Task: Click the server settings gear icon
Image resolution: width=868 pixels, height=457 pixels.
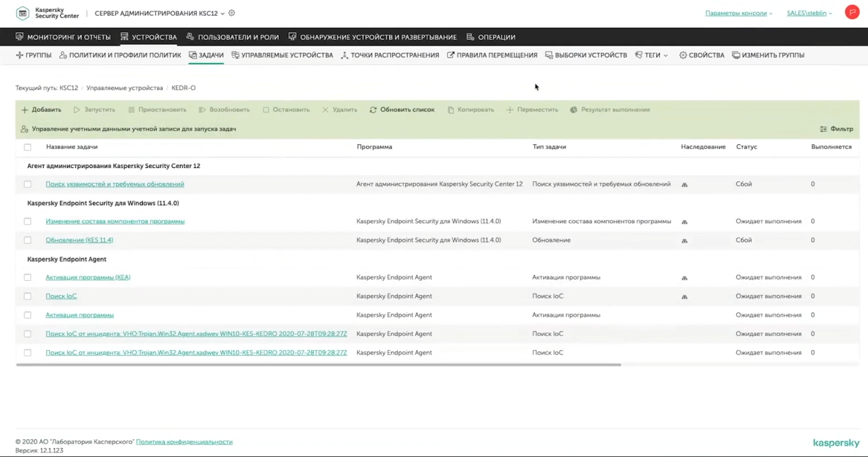Action: (x=232, y=13)
